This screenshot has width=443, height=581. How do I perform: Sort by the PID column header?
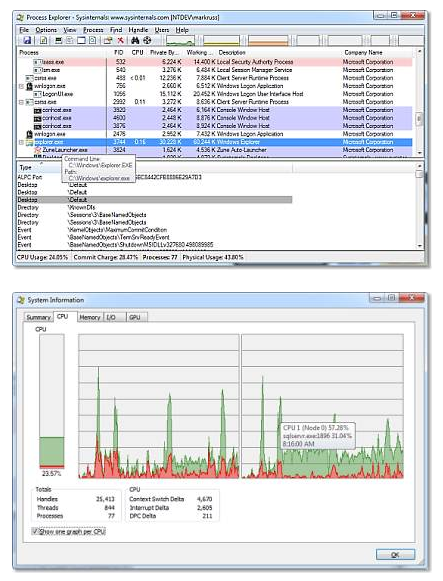point(119,53)
